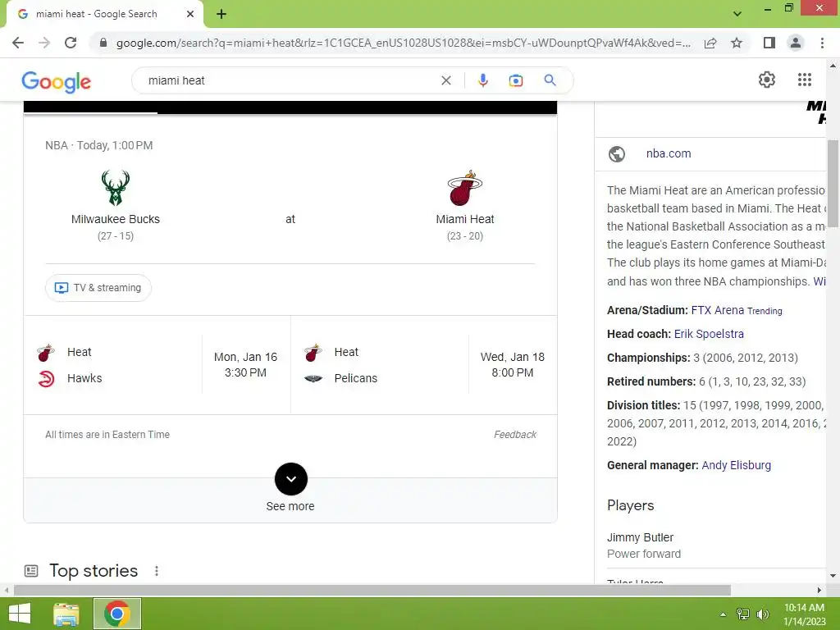Click the scroll down arrow
The width and height of the screenshot is (840, 630).
833,576
